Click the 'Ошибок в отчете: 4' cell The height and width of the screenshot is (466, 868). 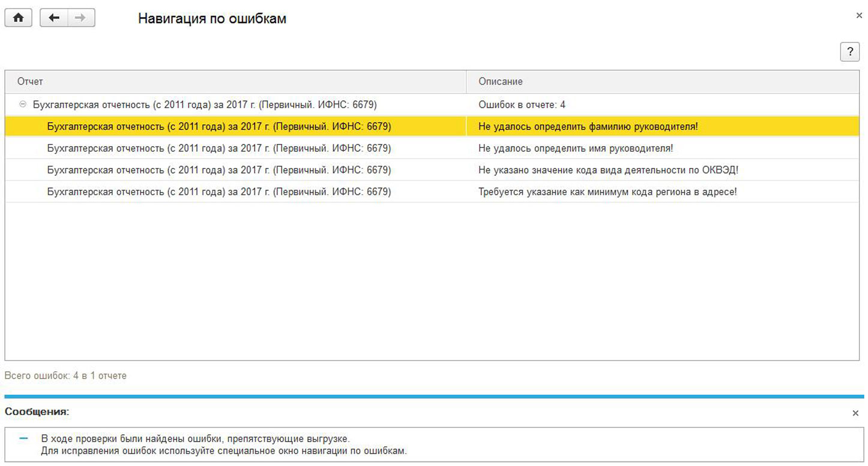click(x=522, y=104)
